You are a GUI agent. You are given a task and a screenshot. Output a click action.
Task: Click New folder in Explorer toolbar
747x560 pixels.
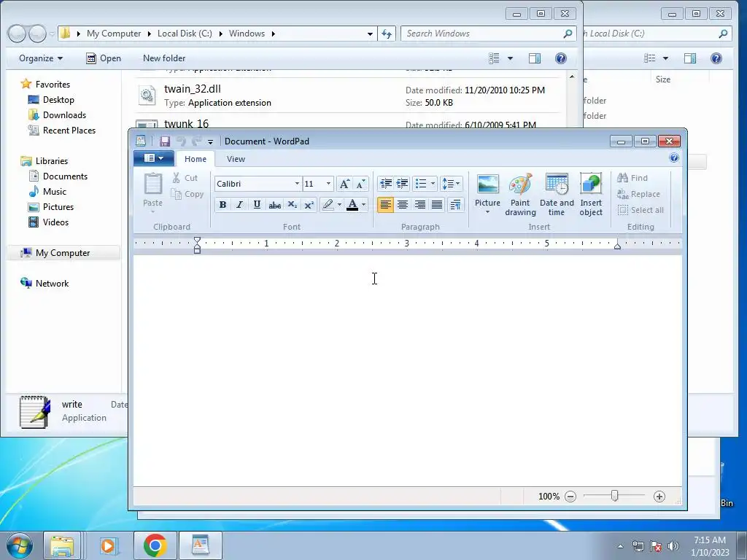click(164, 58)
